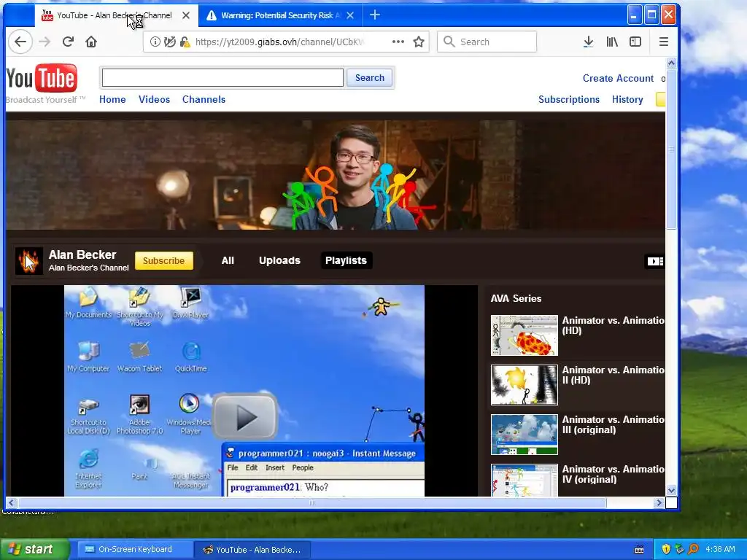
Task: Click the Firefox address bar URL
Action: pyautogui.click(x=279, y=42)
